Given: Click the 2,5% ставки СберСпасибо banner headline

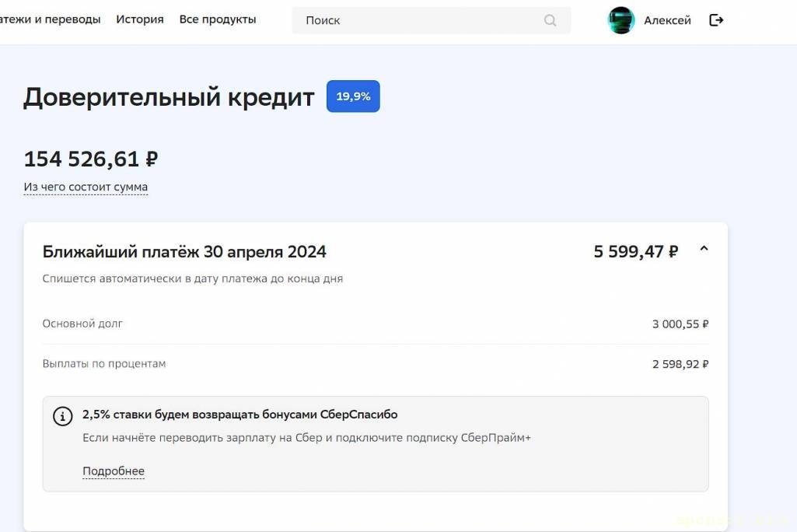Looking at the screenshot, I should (x=240, y=415).
